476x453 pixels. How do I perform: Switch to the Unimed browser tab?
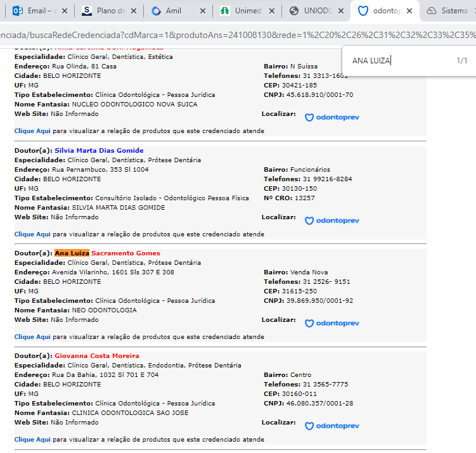click(247, 11)
